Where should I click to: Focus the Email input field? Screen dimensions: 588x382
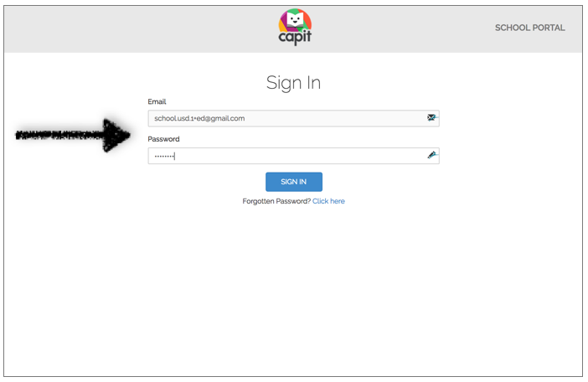(x=293, y=118)
